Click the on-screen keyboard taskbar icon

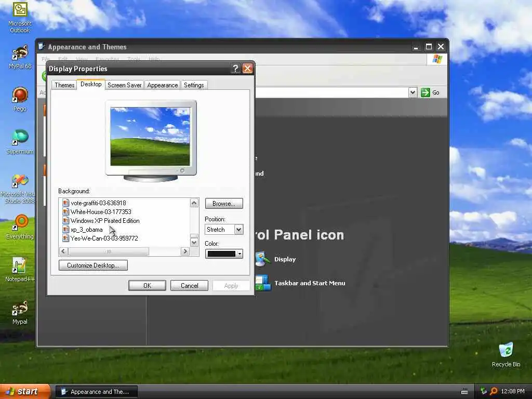464,392
